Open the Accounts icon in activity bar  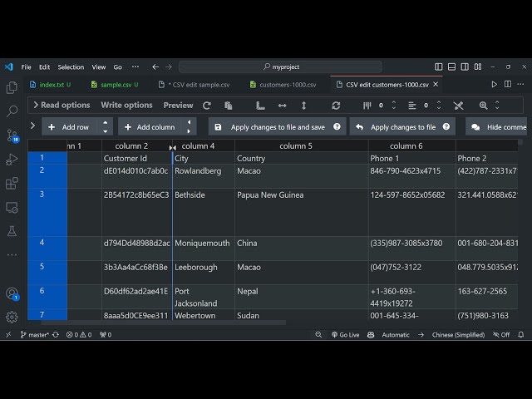(12, 293)
